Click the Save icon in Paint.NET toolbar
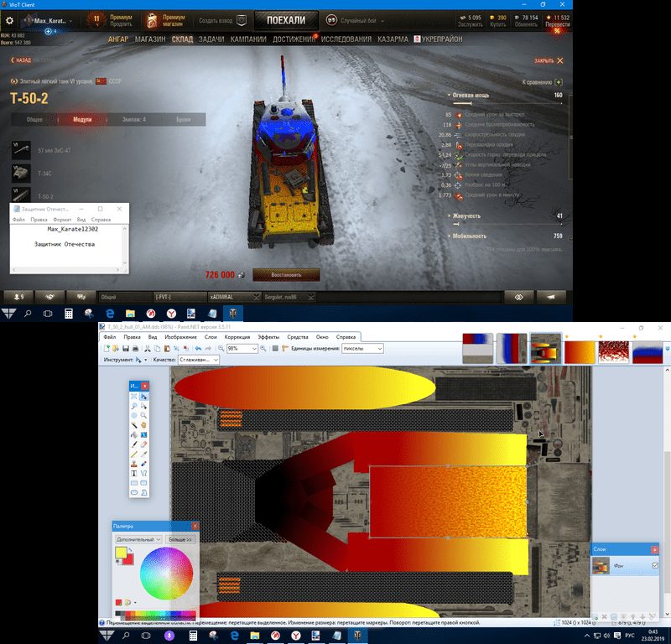Screen dimensions: 671x644 click(x=126, y=348)
